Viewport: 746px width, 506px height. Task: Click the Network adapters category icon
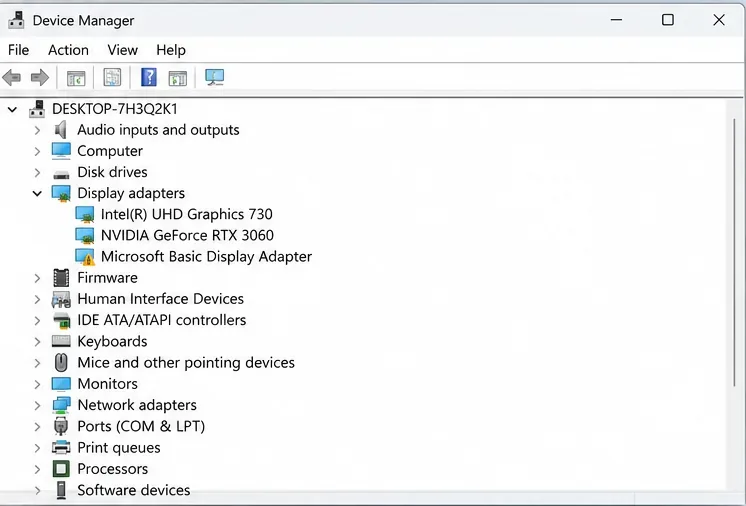(x=61, y=405)
